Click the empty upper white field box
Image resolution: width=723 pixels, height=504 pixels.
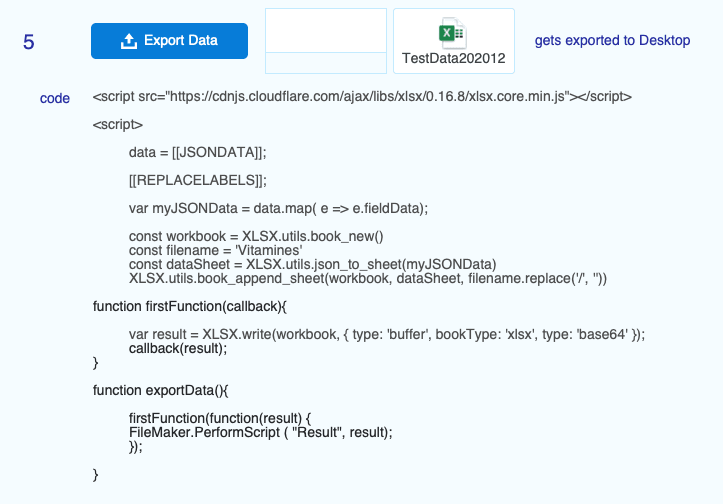pyautogui.click(x=326, y=30)
